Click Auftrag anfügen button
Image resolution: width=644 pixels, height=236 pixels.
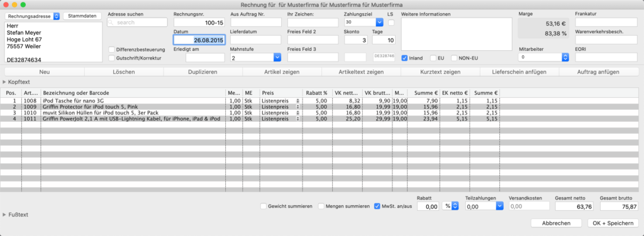coord(599,72)
